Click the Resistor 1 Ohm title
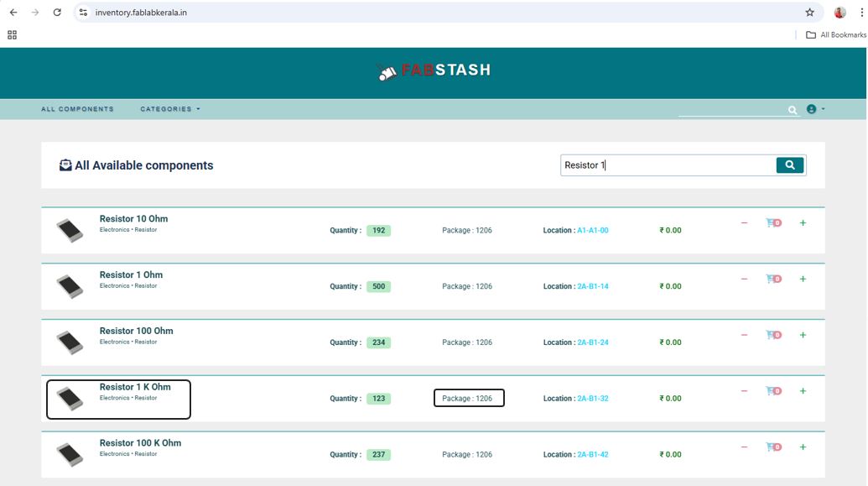This screenshot has height=486, width=868. [131, 274]
